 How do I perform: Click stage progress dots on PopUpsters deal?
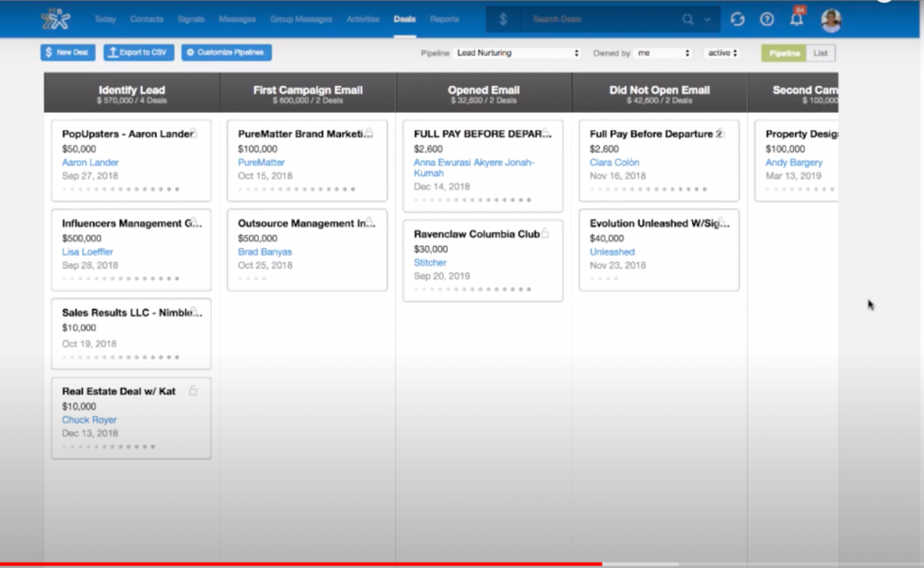(121, 190)
